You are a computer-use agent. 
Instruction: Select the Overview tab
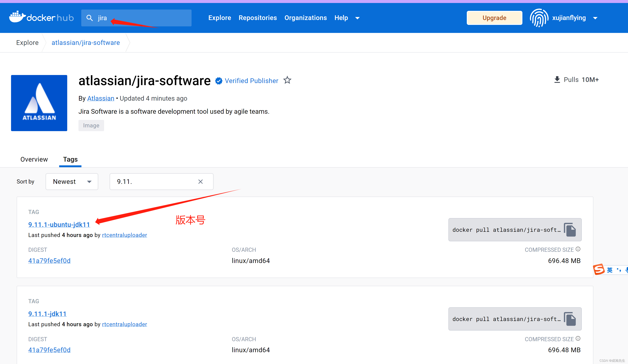click(x=34, y=159)
